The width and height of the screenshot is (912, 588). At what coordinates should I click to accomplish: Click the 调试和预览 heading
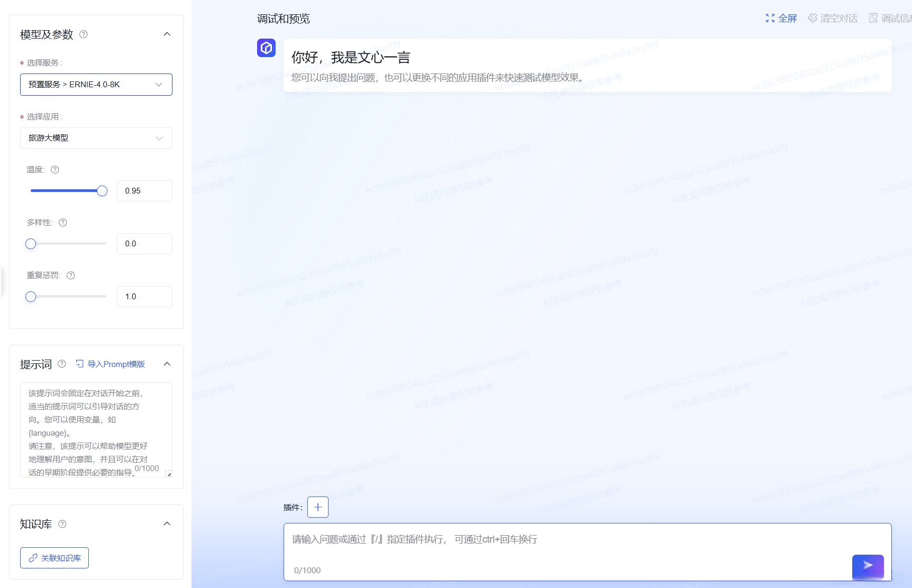[x=284, y=19]
